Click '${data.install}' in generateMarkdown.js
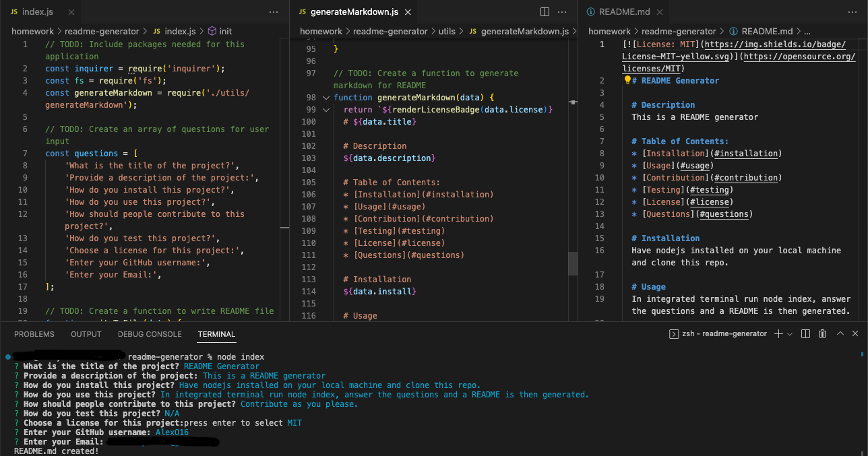The image size is (868, 456). click(379, 291)
